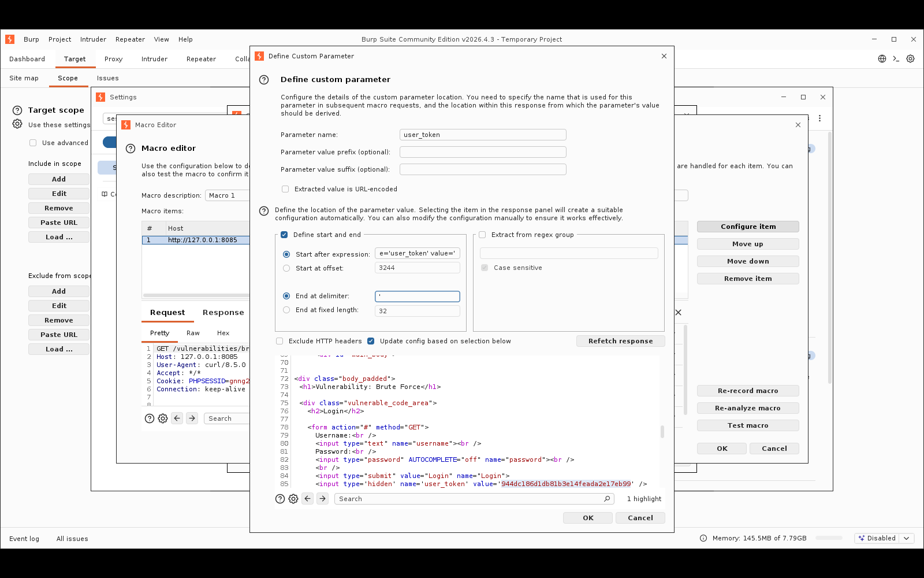This screenshot has width=924, height=578.
Task: Open the Issues sub-tab
Action: (108, 78)
